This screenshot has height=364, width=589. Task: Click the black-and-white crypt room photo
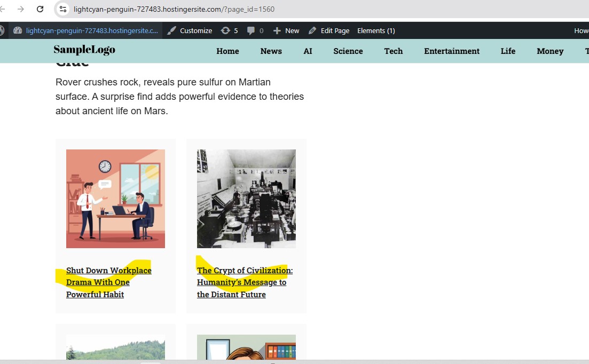click(246, 199)
